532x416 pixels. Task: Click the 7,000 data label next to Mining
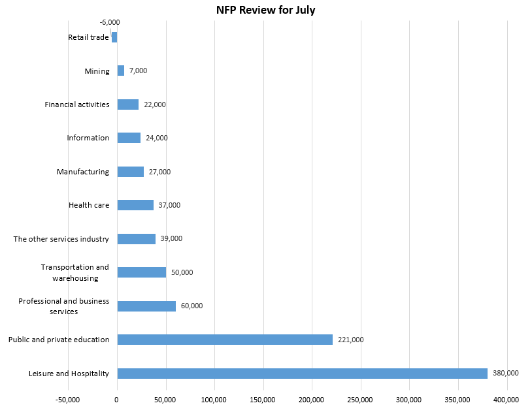[138, 71]
